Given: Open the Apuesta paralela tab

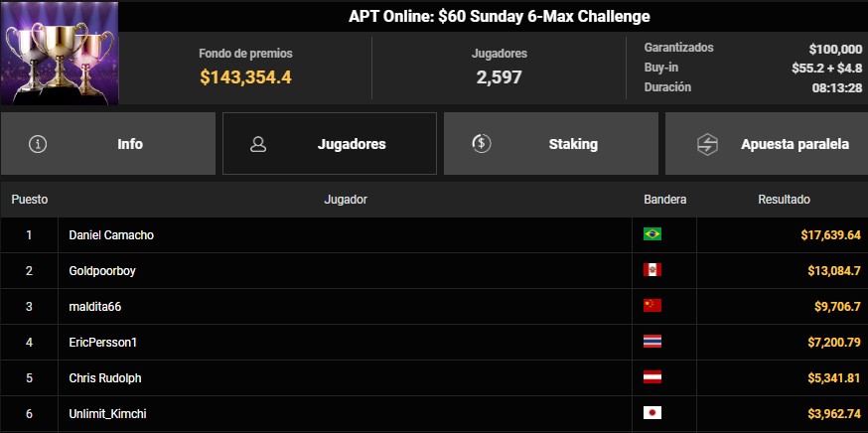Looking at the screenshot, I should (x=767, y=144).
